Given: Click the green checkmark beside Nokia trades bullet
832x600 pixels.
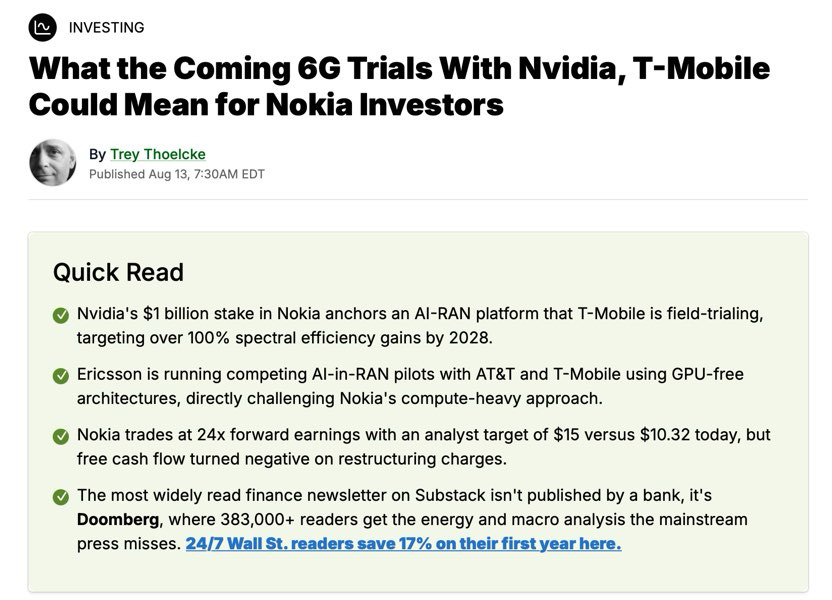Looking at the screenshot, I should tap(61, 436).
